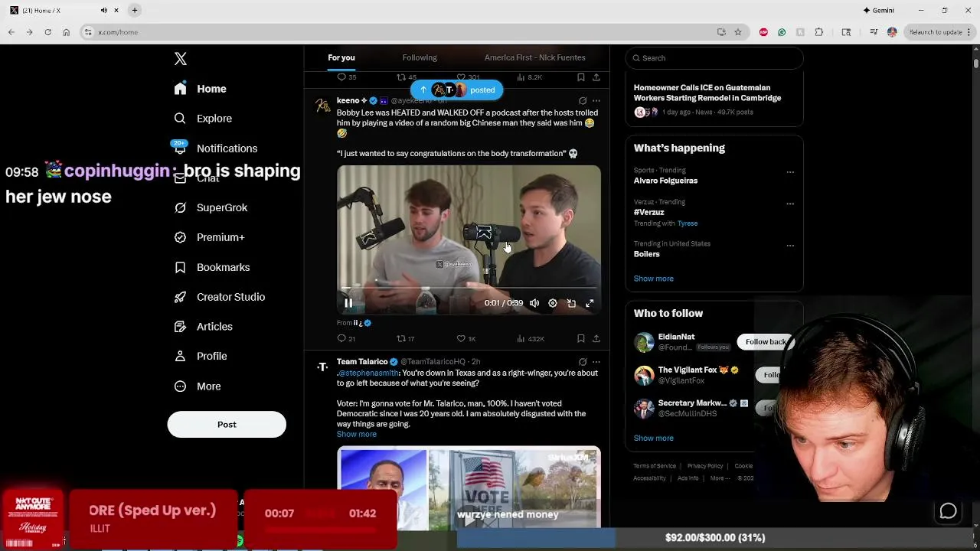This screenshot has height=551, width=980.
Task: Open the messages chat bubble icon
Action: pyautogui.click(x=948, y=511)
